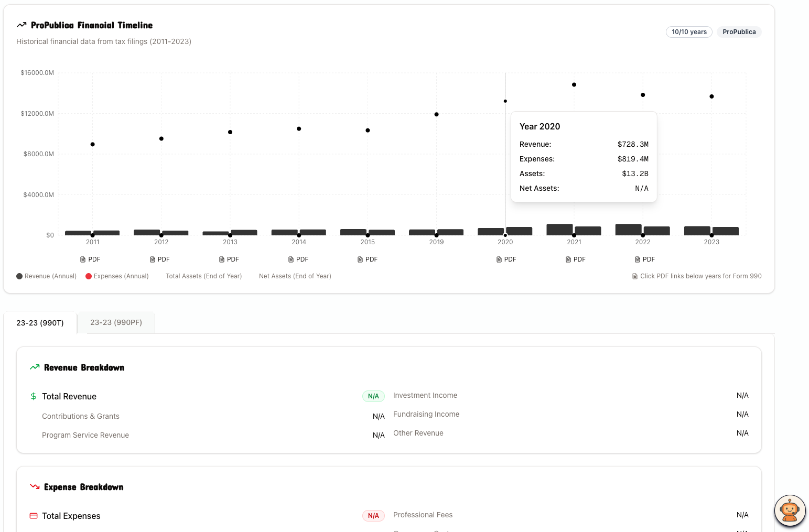Click the 2011 total assets data point
Screen dimensions: 809x532
(x=93, y=144)
